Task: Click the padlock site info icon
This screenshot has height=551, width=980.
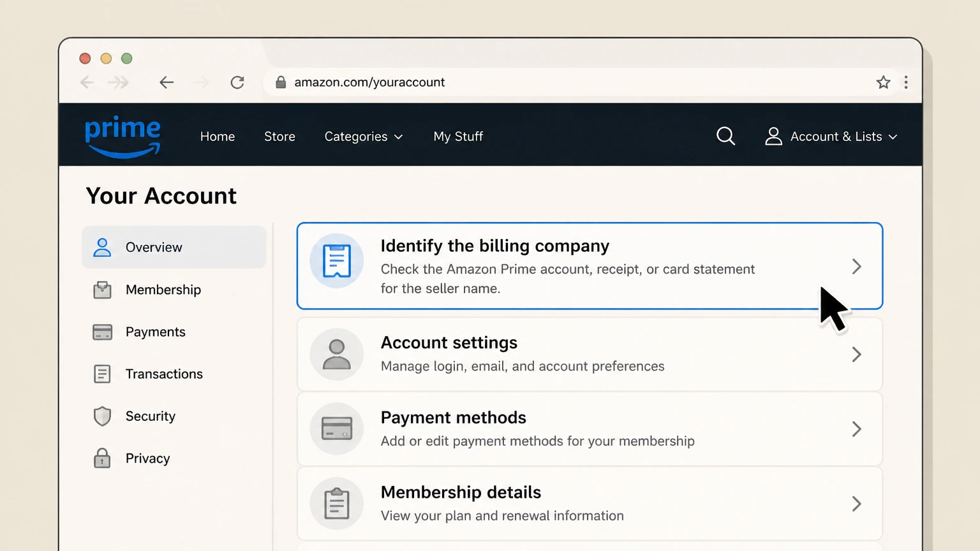Action: pos(281,82)
